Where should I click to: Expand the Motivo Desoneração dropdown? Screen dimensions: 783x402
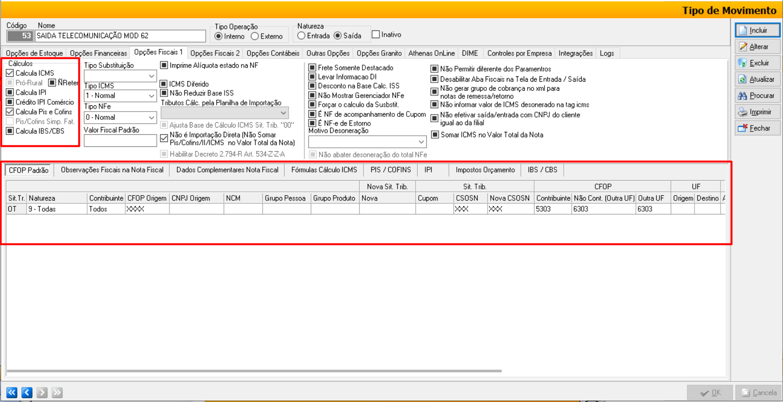pos(422,142)
